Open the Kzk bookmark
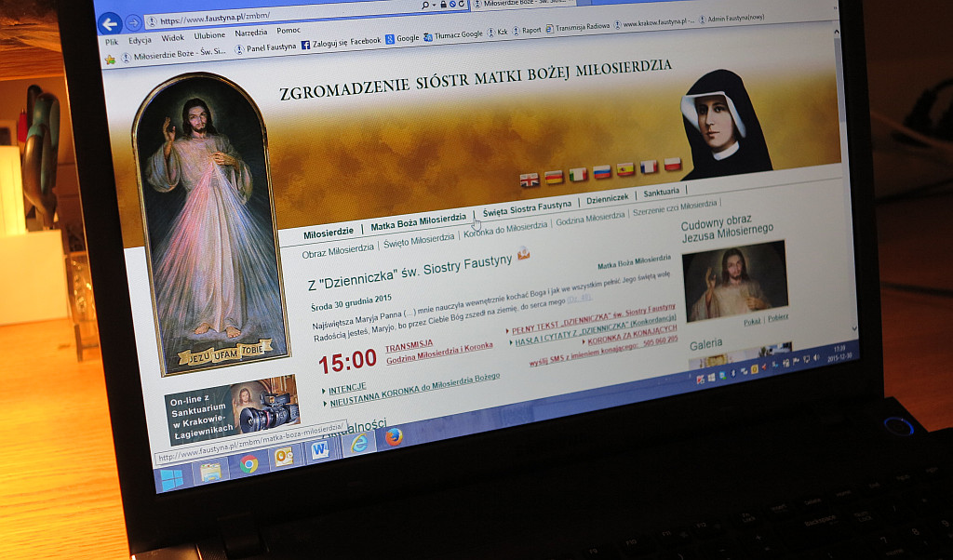Viewport: 953px width, 560px height. (498, 33)
